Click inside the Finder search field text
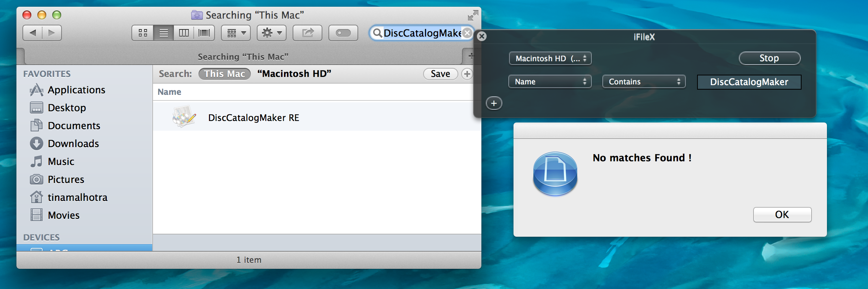Screen dimensions: 868x289 click(422, 33)
